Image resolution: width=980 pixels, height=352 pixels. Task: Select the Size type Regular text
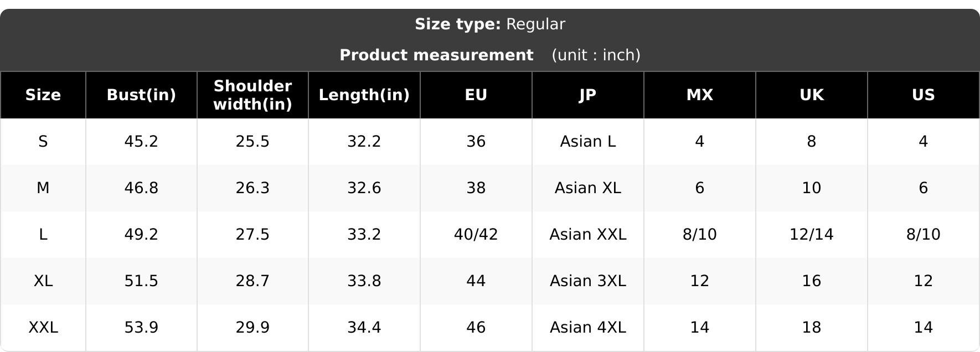pos(490,24)
